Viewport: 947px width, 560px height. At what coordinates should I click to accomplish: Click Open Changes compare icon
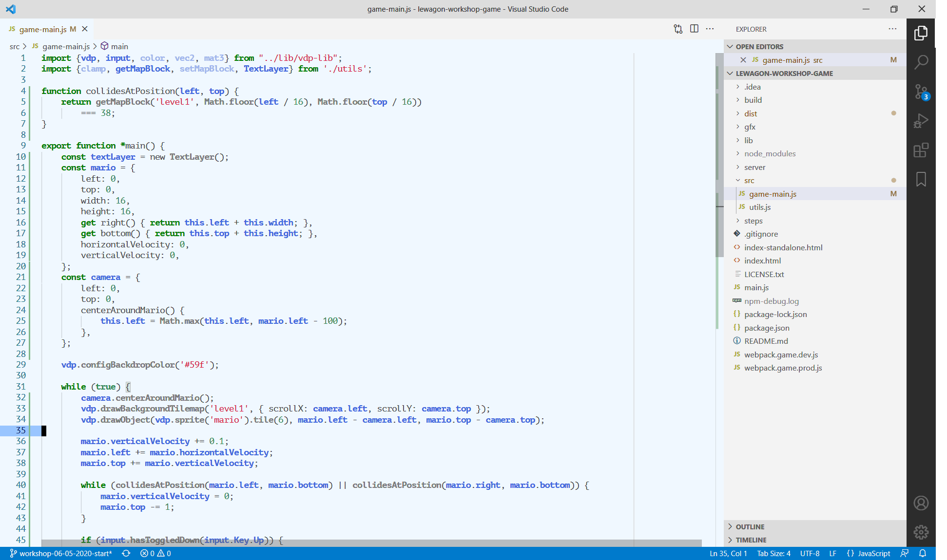678,29
